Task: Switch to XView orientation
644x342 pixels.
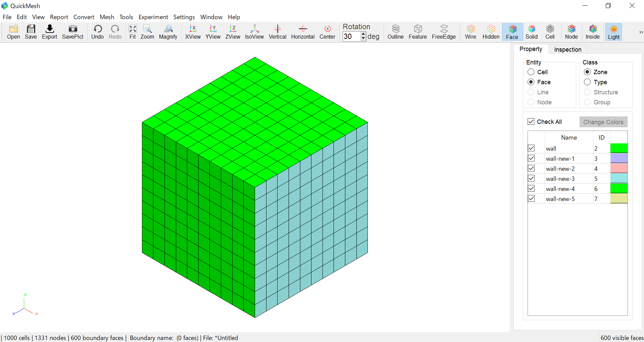Action: (x=193, y=32)
